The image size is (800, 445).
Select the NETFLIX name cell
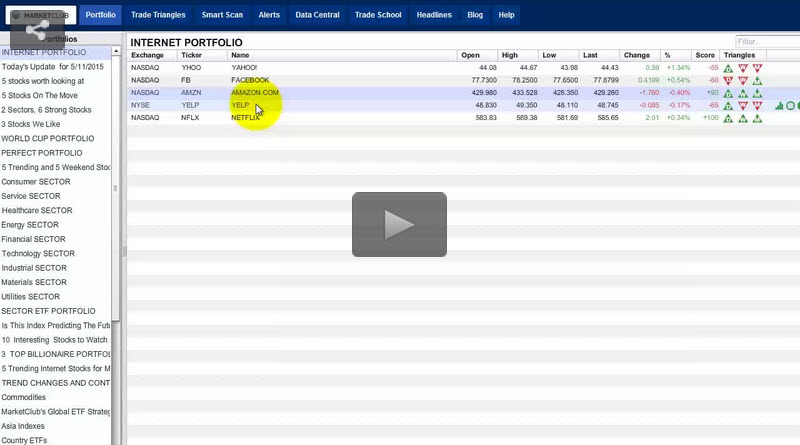(245, 118)
